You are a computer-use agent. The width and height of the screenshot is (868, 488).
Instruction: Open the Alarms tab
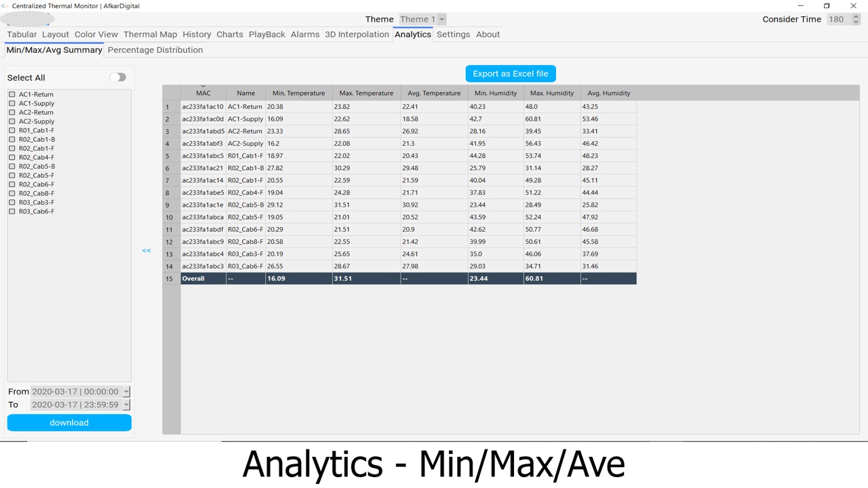click(x=304, y=35)
